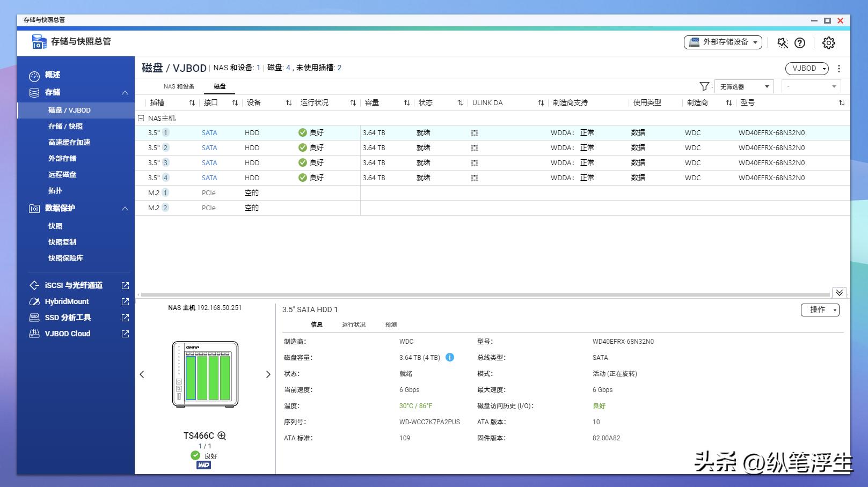868x487 pixels.
Task: Collapse the NAS主机 group row
Action: 141,117
